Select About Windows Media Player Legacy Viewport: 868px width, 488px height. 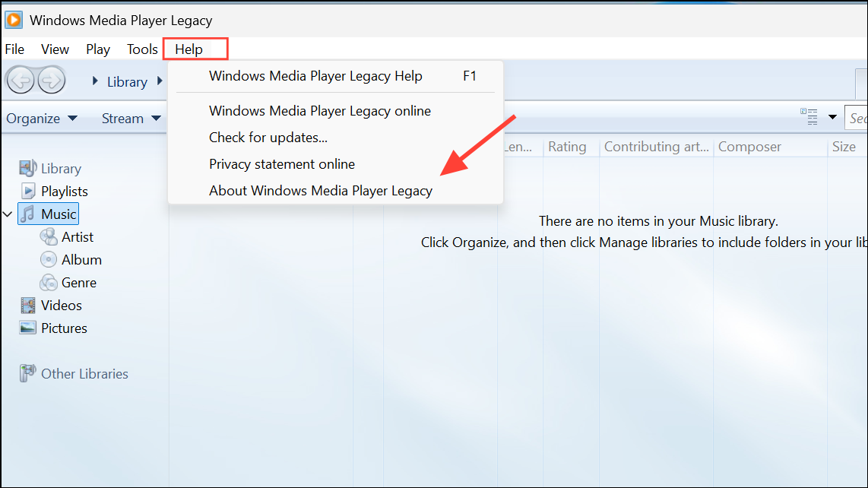[x=335, y=191]
